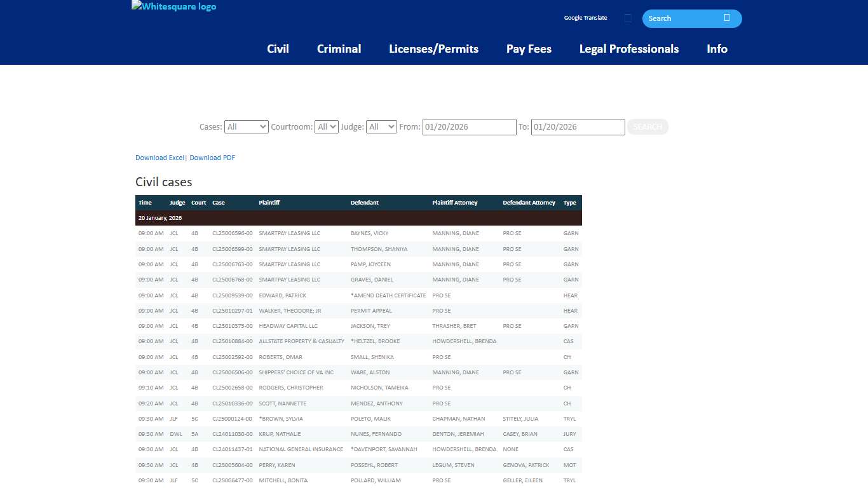
Task: Click the From date input field
Action: pyautogui.click(x=469, y=127)
